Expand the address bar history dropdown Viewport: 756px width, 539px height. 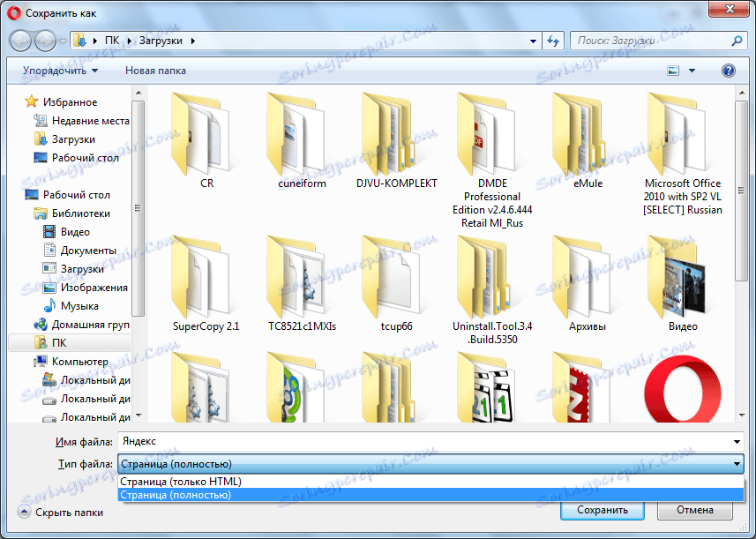click(x=533, y=41)
